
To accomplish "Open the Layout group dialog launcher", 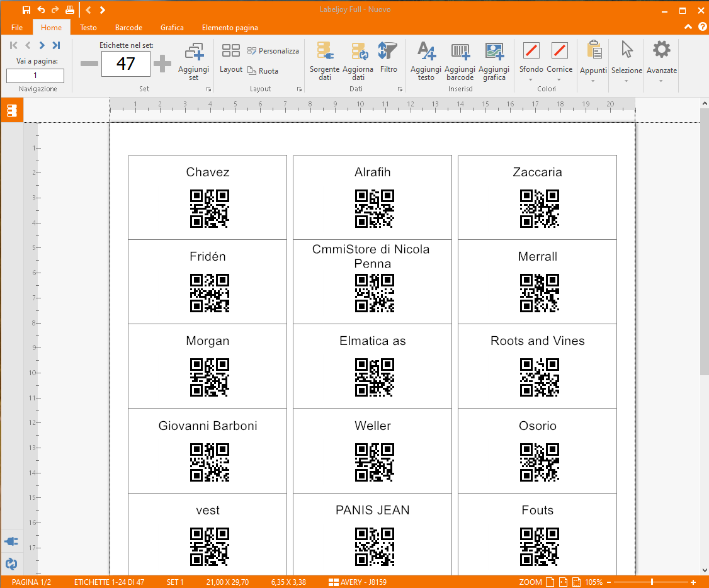I will pos(299,89).
